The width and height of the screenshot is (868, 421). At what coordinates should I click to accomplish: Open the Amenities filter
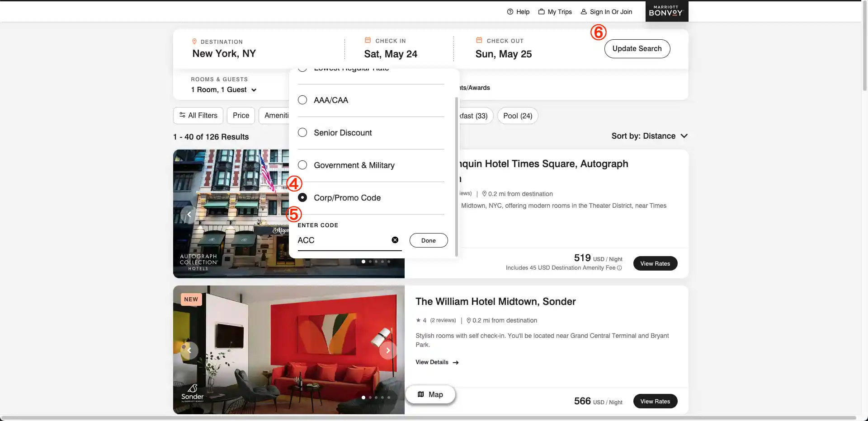(x=274, y=116)
